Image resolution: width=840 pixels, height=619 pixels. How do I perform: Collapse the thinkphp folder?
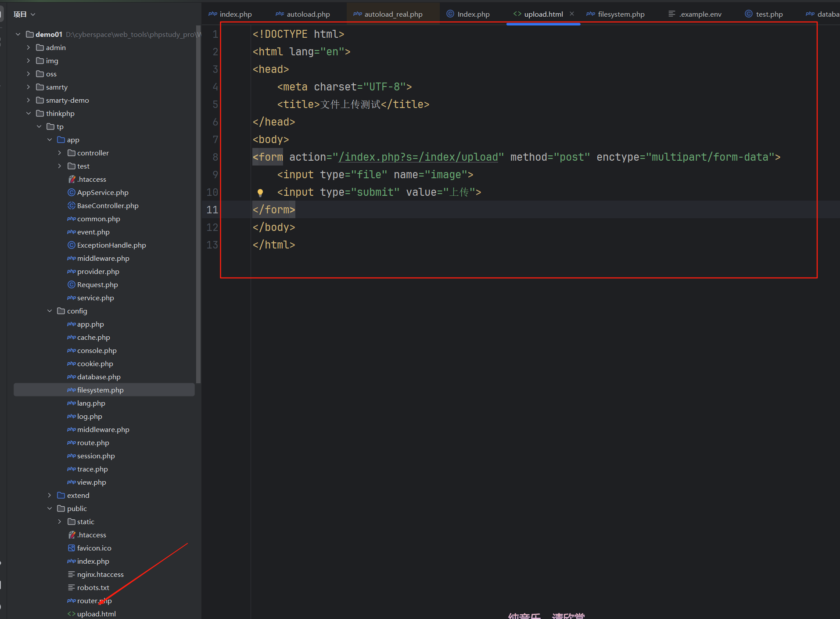click(x=29, y=113)
